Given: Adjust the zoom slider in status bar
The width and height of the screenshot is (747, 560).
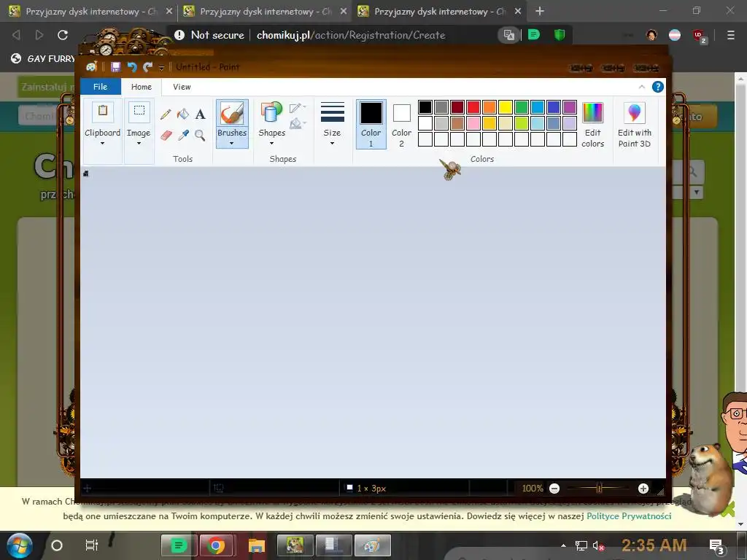Looking at the screenshot, I should click(599, 488).
